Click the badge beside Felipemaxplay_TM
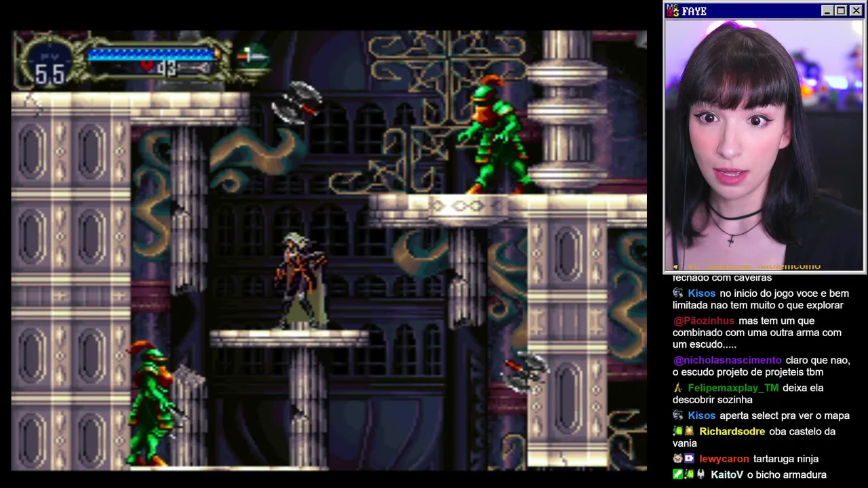 pos(677,388)
